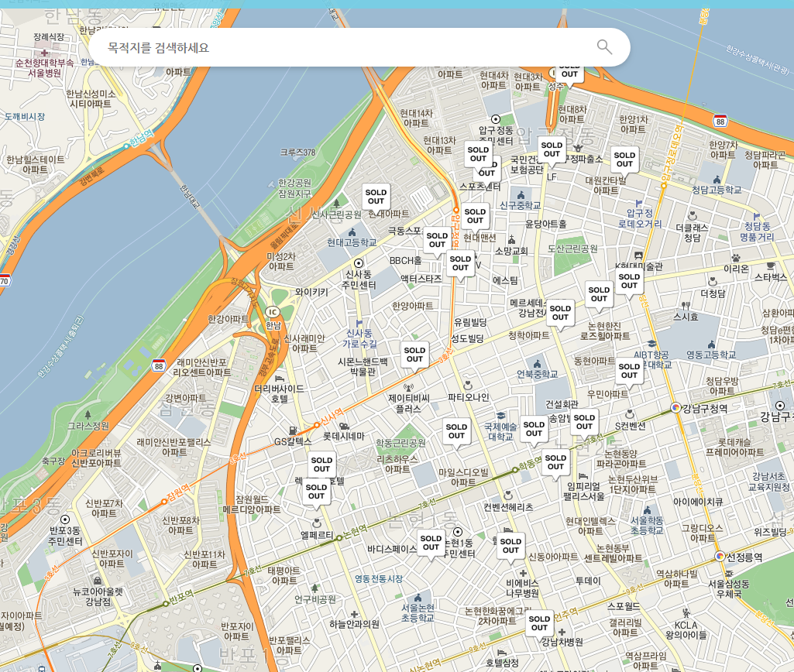Click 영동고등학교 label
This screenshot has width=794, height=672.
pyautogui.click(x=711, y=355)
